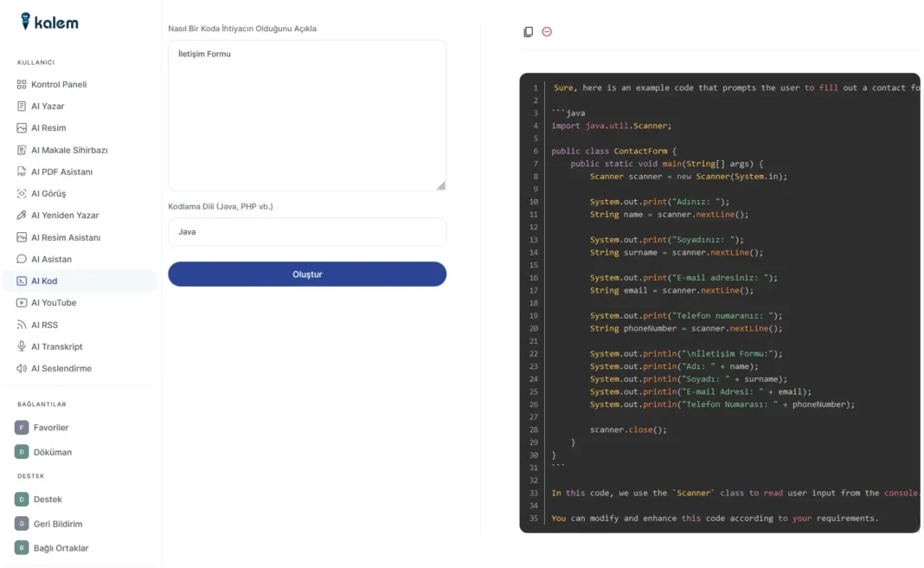Open the AI RSS feed tool
This screenshot has width=924, height=568.
[48, 324]
